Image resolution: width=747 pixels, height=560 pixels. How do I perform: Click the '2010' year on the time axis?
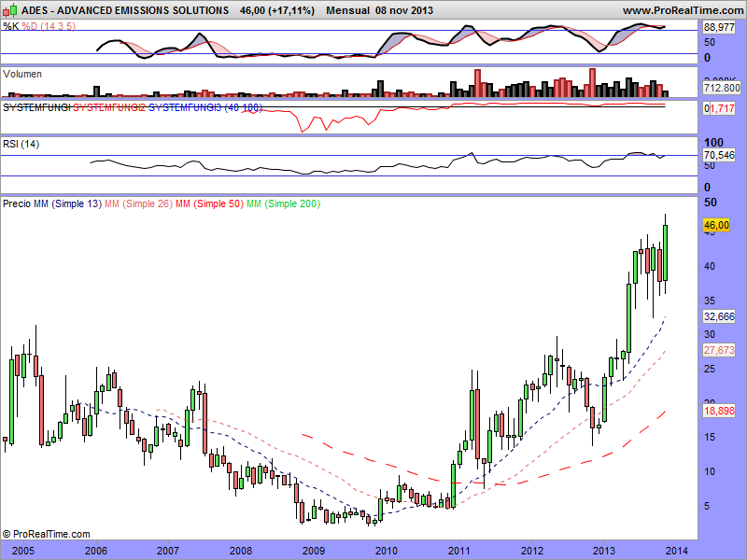point(387,551)
